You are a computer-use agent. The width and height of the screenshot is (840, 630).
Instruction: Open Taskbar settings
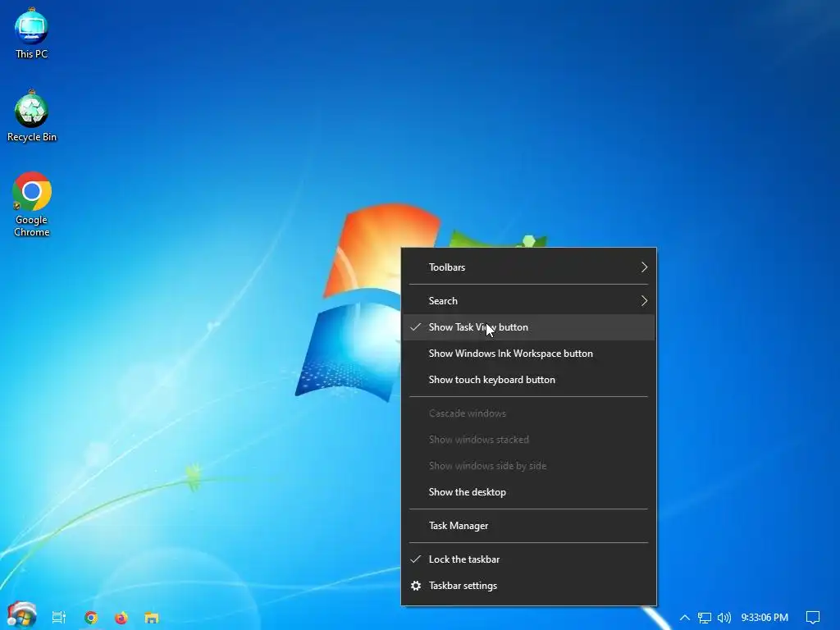tap(529, 586)
